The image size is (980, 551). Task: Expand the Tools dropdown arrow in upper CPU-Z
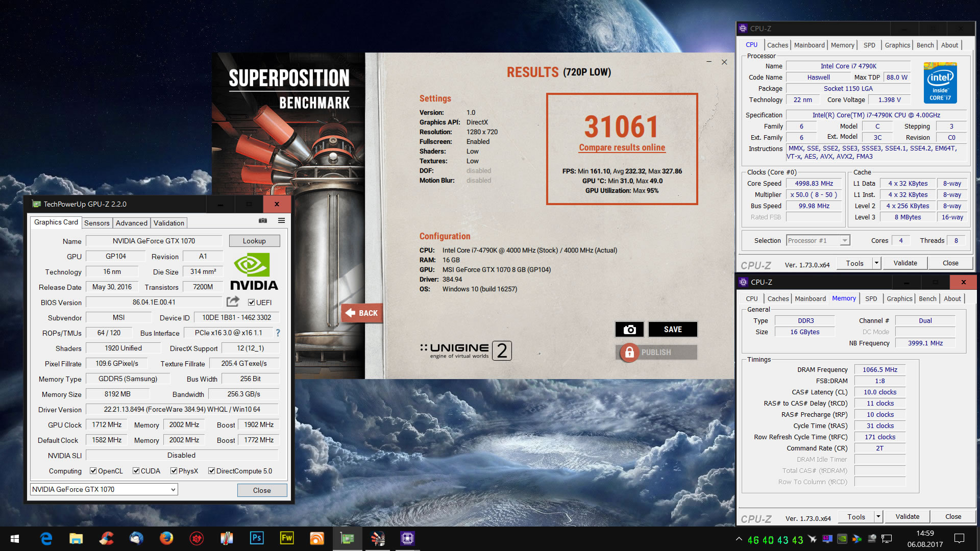pyautogui.click(x=876, y=263)
